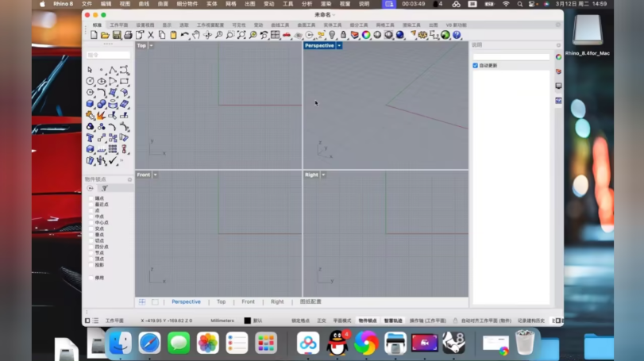Viewport: 644px width, 361px height.
Task: Click the Zoom Extents icon
Action: point(241,35)
